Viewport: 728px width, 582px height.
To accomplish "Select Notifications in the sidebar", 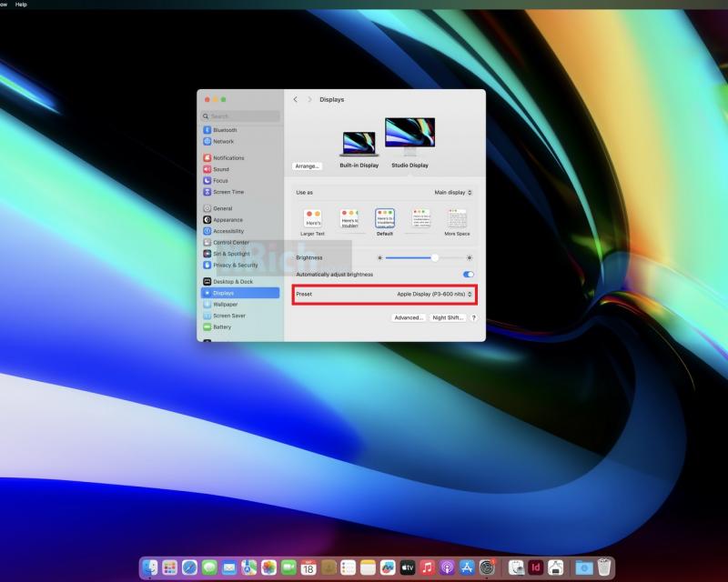I will 227,158.
